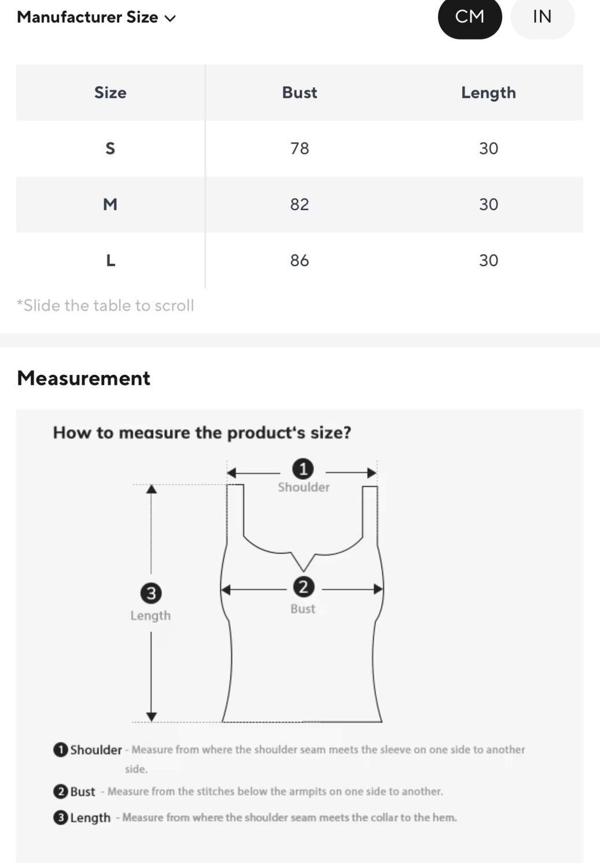Click the Bust legend bullet icon
Viewport: 600px width, 868px height.
click(x=60, y=791)
